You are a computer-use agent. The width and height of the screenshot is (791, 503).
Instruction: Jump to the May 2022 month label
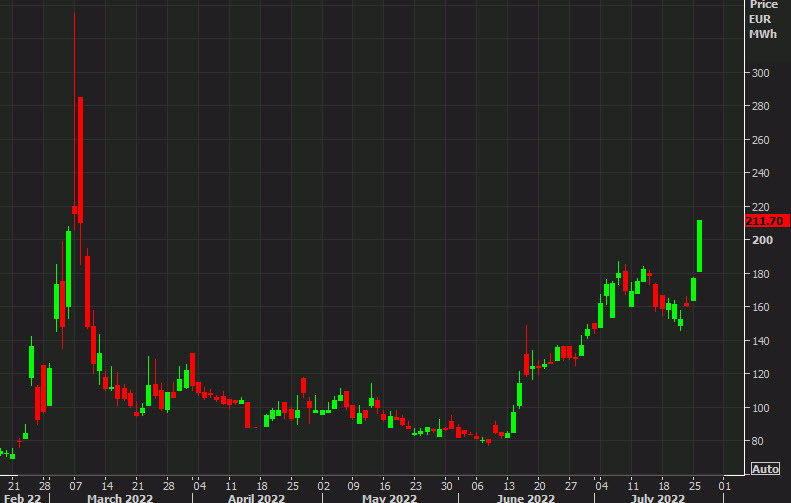click(390, 497)
